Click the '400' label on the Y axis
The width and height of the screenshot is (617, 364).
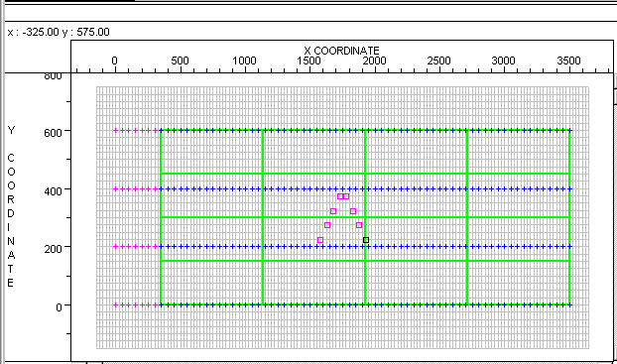tap(54, 191)
